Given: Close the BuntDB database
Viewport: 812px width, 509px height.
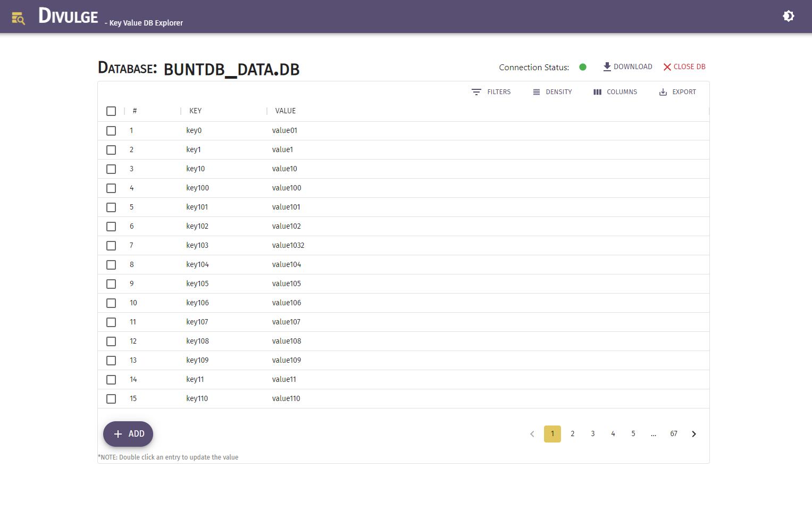Looking at the screenshot, I should [684, 67].
